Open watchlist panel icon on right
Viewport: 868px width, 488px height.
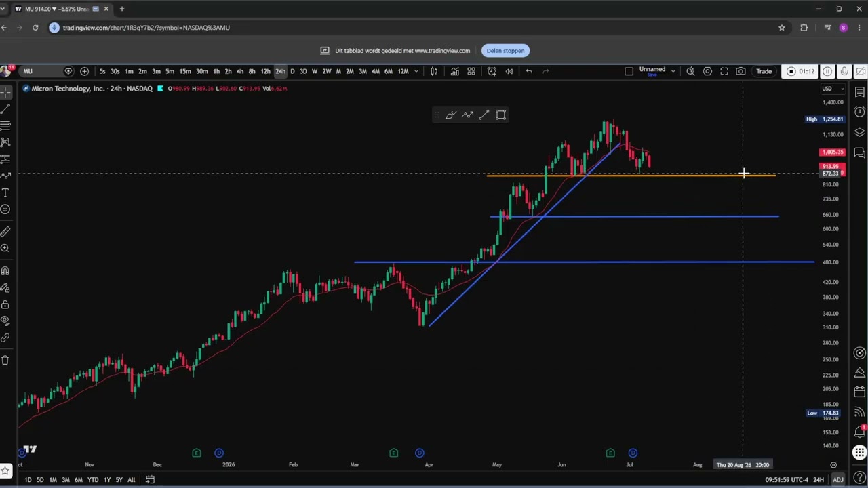860,91
